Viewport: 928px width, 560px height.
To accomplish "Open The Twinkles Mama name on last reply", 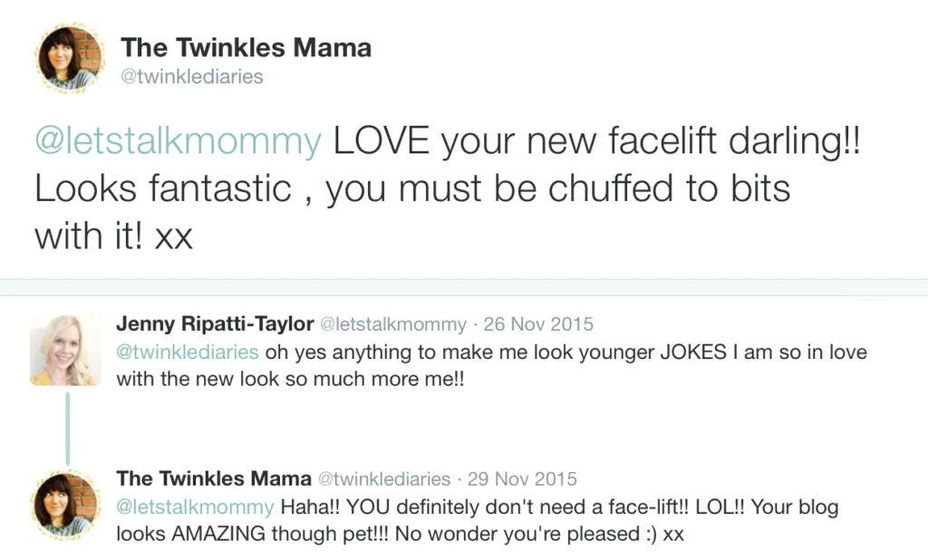I will 214,479.
